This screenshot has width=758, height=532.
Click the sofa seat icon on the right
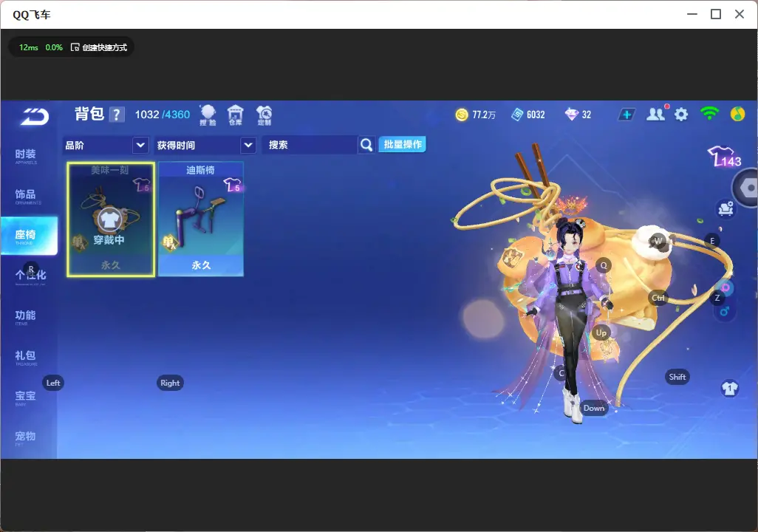pyautogui.click(x=725, y=208)
